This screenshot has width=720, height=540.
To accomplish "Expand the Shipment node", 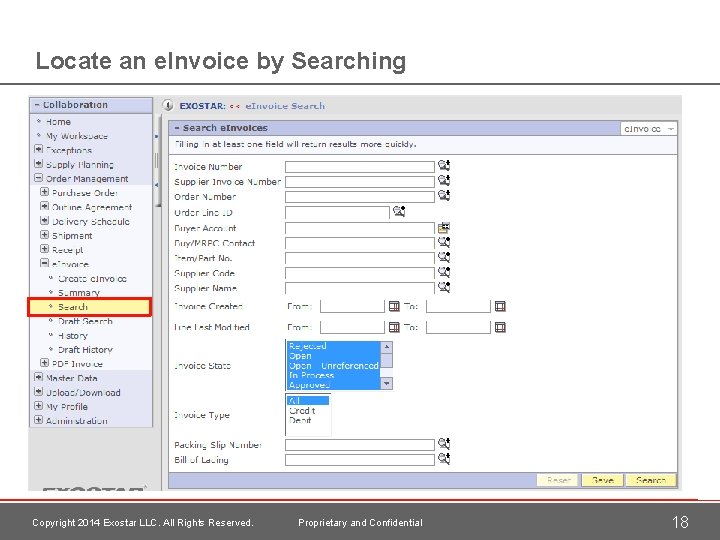I will coord(45,235).
